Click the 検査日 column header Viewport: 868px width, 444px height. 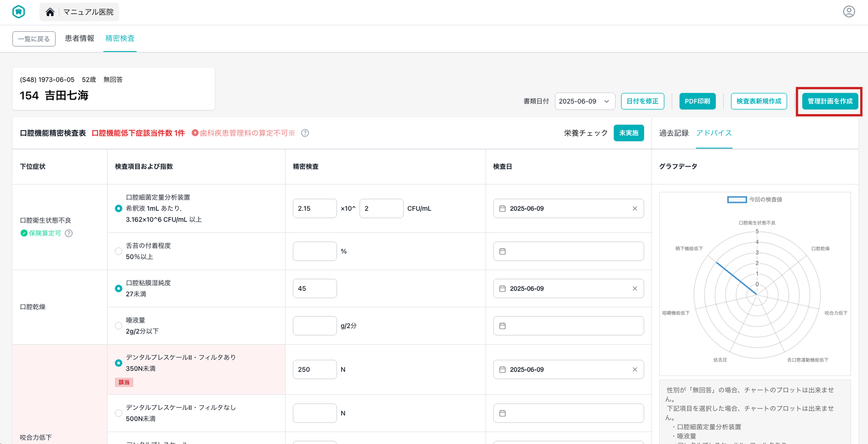pos(503,167)
